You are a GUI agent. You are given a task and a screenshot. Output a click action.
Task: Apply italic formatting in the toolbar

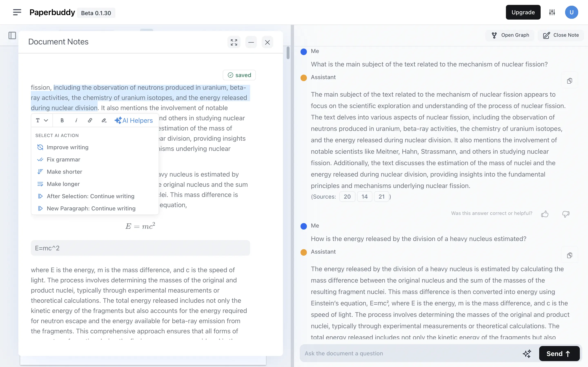click(76, 120)
